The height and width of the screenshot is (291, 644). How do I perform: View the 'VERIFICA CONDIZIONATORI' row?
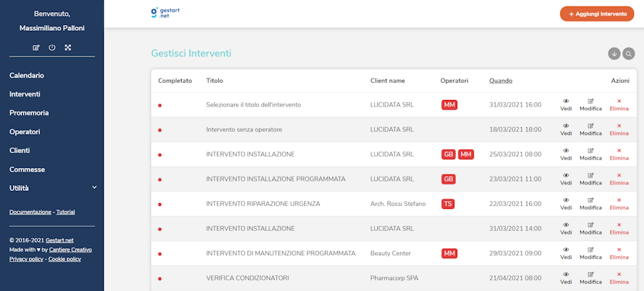(x=566, y=278)
